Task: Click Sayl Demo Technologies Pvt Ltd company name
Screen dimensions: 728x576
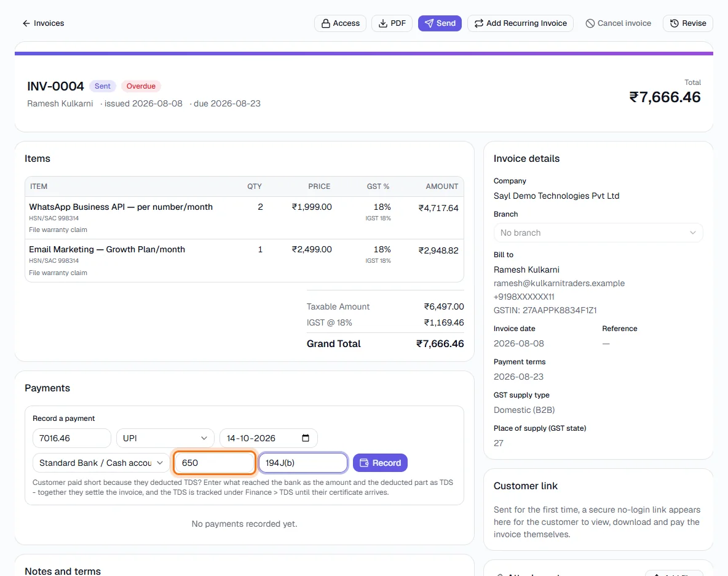Action: tap(556, 196)
